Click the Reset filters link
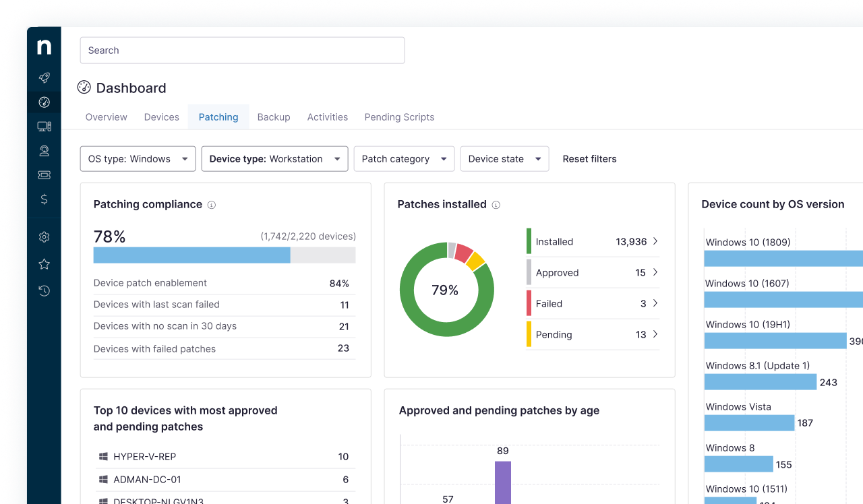This screenshot has height=504, width=863. pyautogui.click(x=589, y=158)
